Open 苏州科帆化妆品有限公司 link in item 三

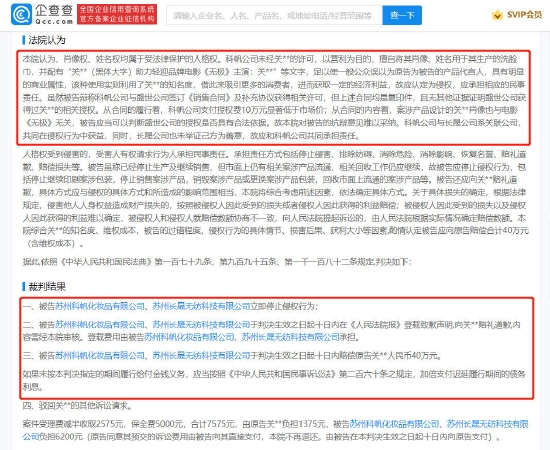click(x=100, y=356)
